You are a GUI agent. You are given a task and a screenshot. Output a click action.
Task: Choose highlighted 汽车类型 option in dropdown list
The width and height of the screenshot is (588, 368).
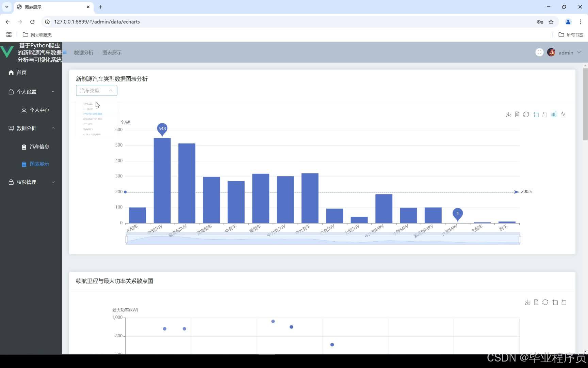93,114
